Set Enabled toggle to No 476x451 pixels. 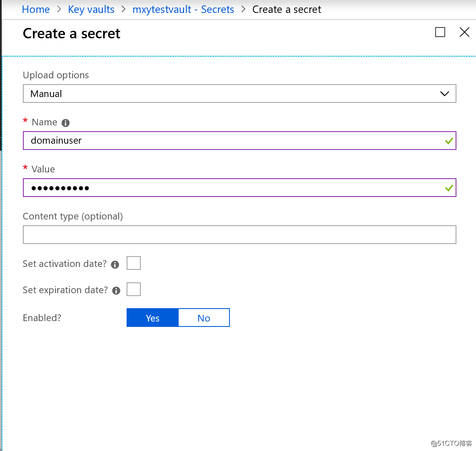tap(204, 318)
